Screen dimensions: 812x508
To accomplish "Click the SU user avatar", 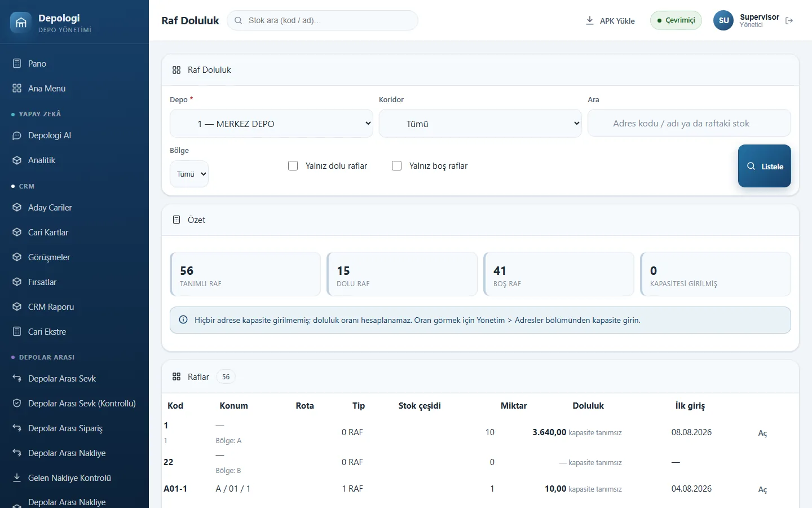I will pyautogui.click(x=723, y=20).
